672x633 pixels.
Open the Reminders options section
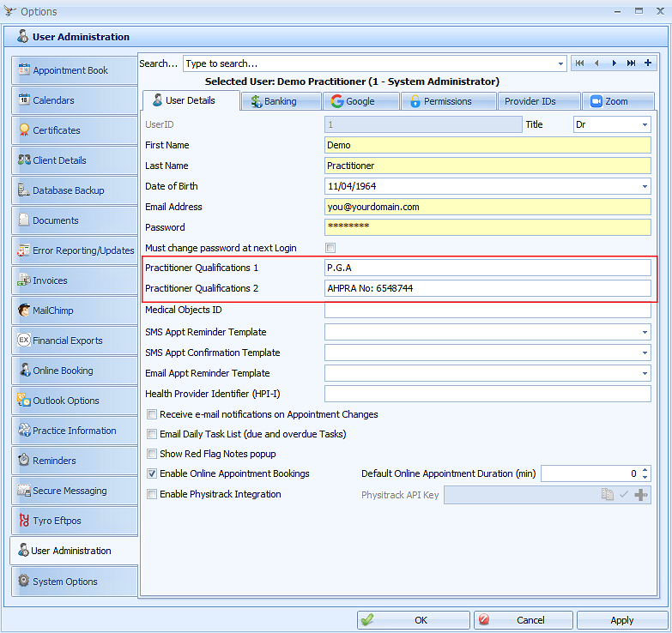pos(74,460)
